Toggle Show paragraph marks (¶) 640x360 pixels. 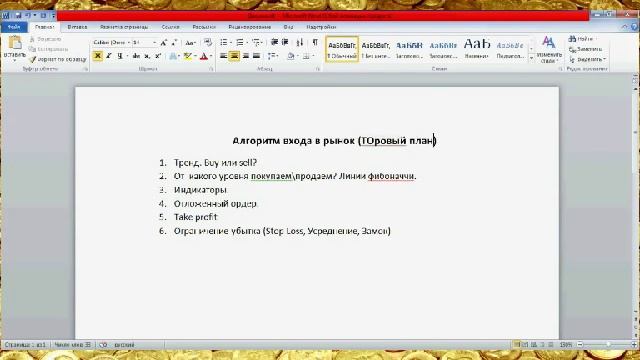point(315,42)
